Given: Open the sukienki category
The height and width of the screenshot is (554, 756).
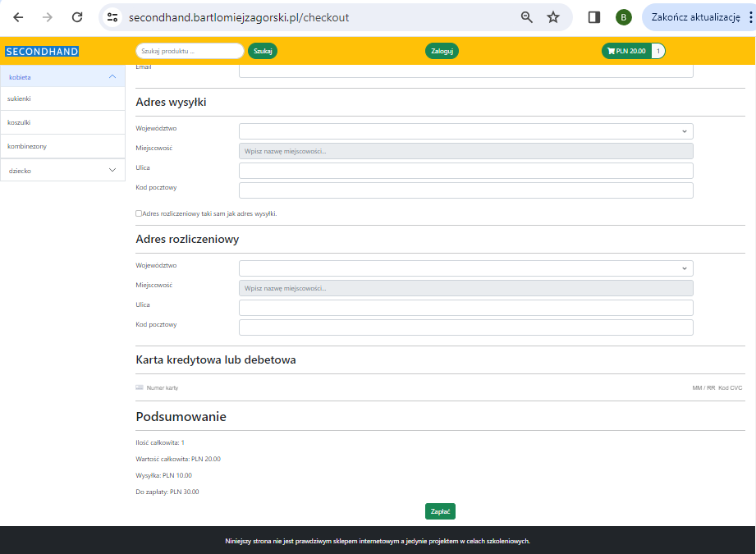Looking at the screenshot, I should [x=62, y=98].
